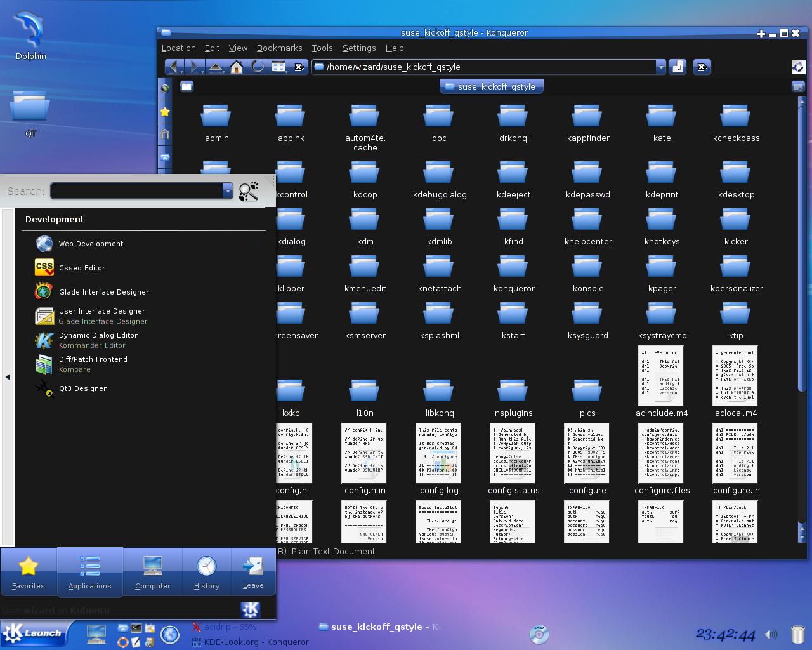The image size is (812, 650).
Task: Open a new tab with the tab-bar button
Action: 187,86
